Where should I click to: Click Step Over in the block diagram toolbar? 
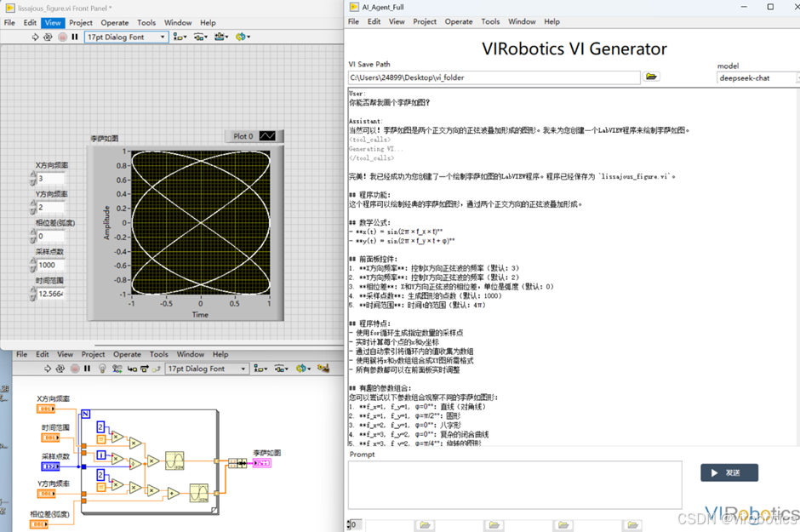pos(145,369)
